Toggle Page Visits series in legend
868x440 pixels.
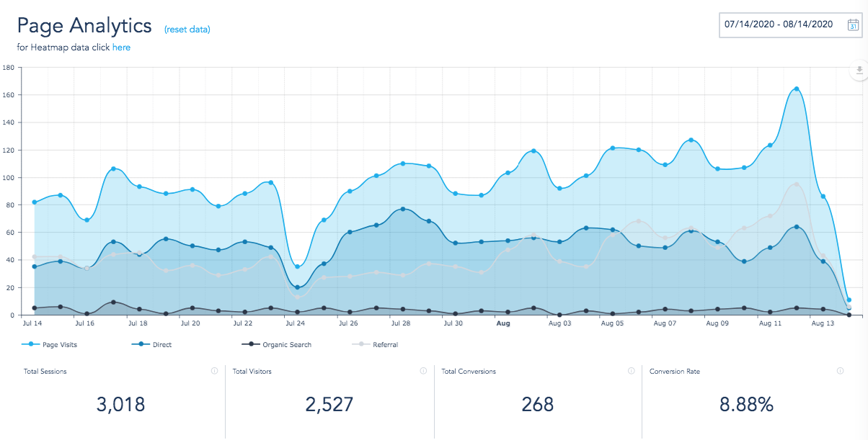coord(48,345)
